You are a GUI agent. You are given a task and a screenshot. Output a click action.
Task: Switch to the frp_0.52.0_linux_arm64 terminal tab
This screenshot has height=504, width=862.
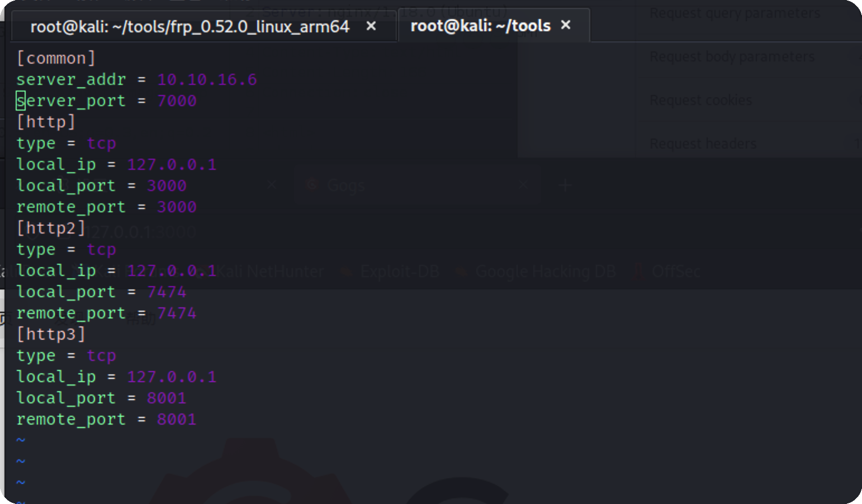[190, 26]
